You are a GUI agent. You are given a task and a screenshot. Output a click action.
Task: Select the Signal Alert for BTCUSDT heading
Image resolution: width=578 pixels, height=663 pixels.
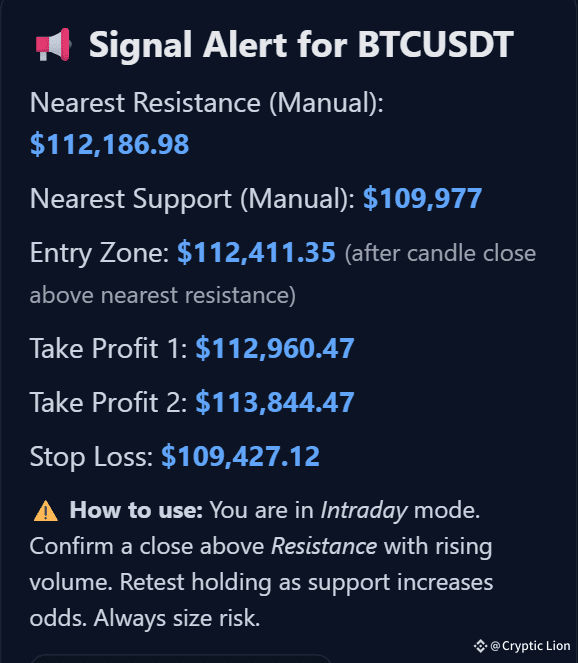tap(301, 45)
